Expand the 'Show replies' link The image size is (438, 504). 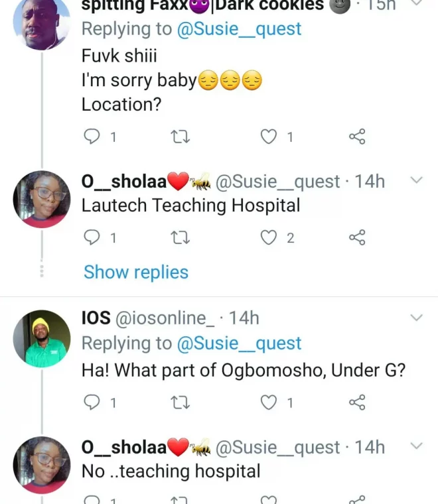pos(136,272)
